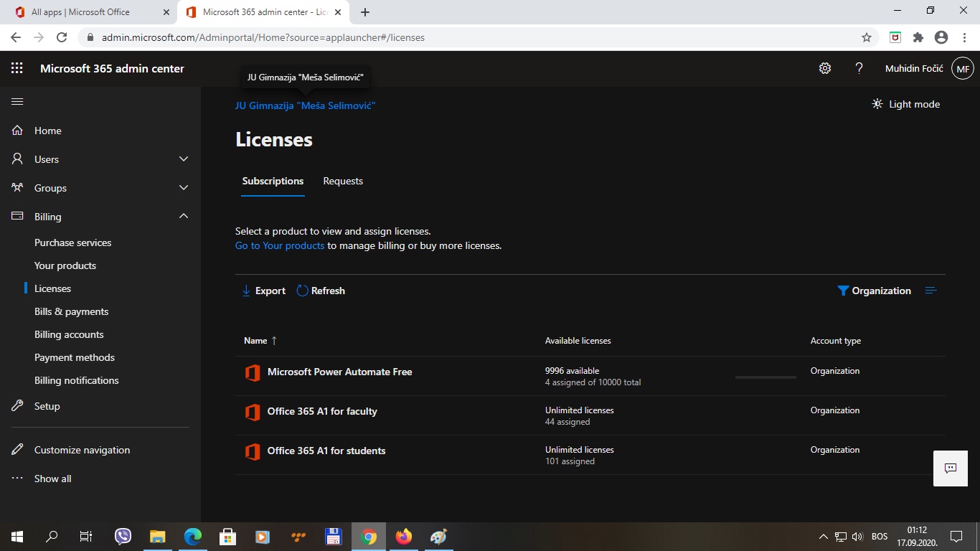This screenshot has width=980, height=551.
Task: Click the volume icon in system tray
Action: pyautogui.click(x=857, y=537)
